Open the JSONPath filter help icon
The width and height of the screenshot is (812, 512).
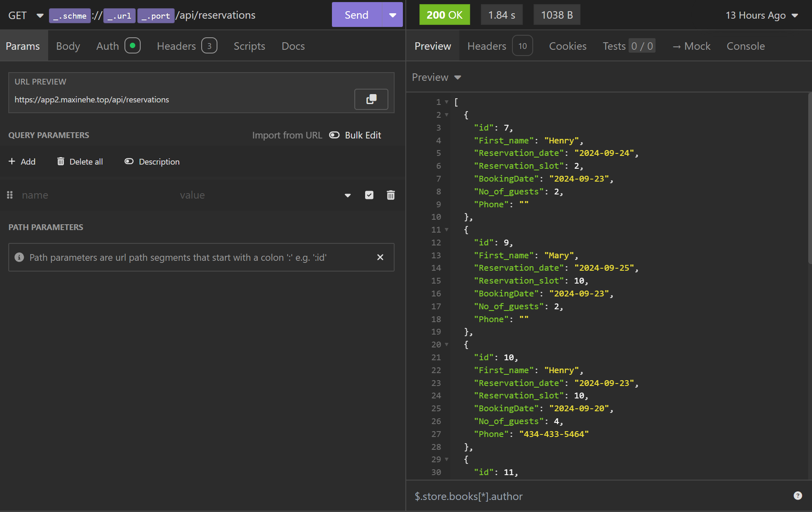(797, 496)
